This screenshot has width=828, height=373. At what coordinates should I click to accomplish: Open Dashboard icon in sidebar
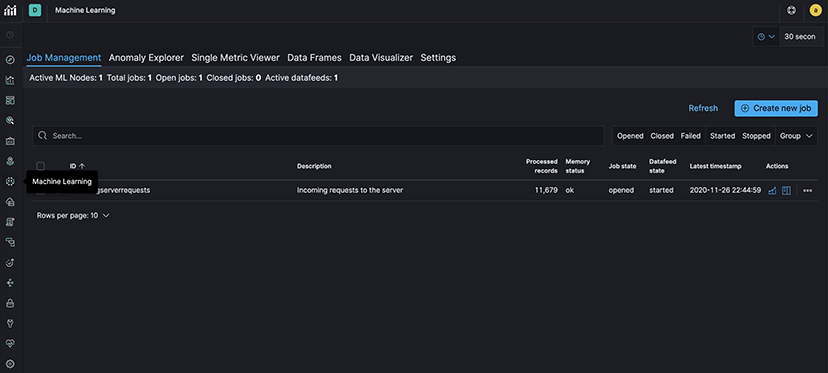coord(10,100)
